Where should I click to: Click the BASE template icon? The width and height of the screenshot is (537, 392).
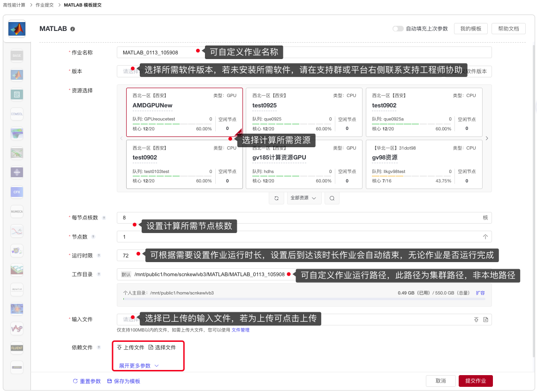pyautogui.click(x=17, y=55)
